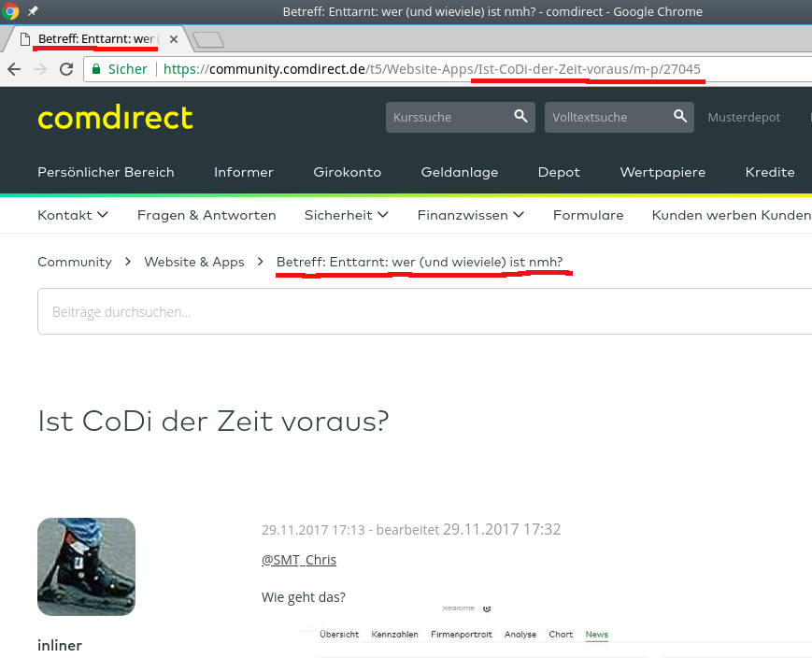The image size is (812, 658).
Task: Click the page reload icon in Chrome toolbar
Action: point(65,68)
